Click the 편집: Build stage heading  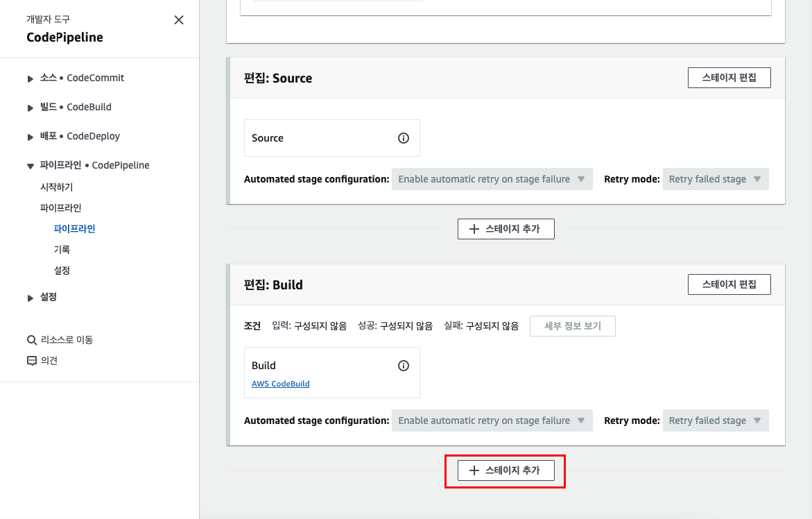click(273, 285)
